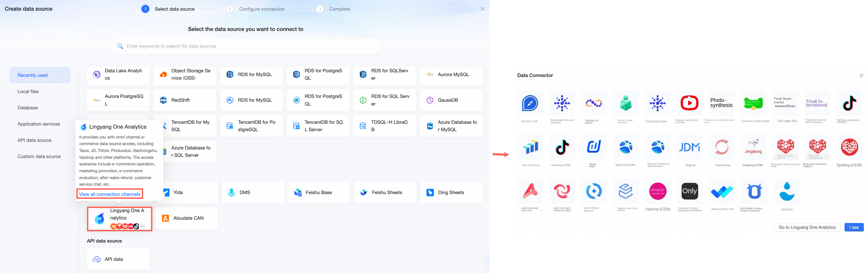The height and width of the screenshot is (274, 868).
Task: Select the Rubik's Cube Compass icon
Action: [625, 191]
